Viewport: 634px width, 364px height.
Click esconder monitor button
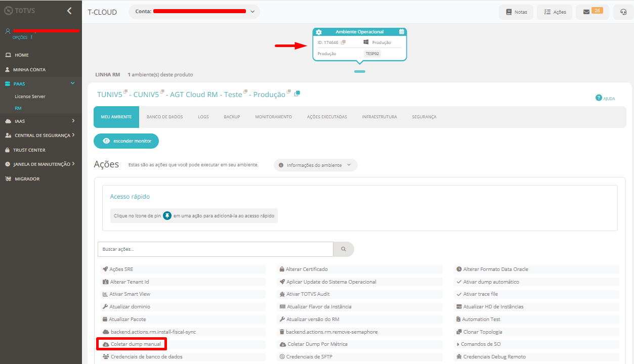click(x=126, y=141)
